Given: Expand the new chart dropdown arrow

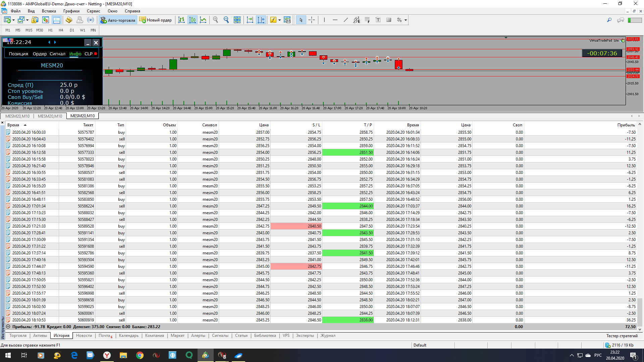Looking at the screenshot, I should click(x=13, y=20).
